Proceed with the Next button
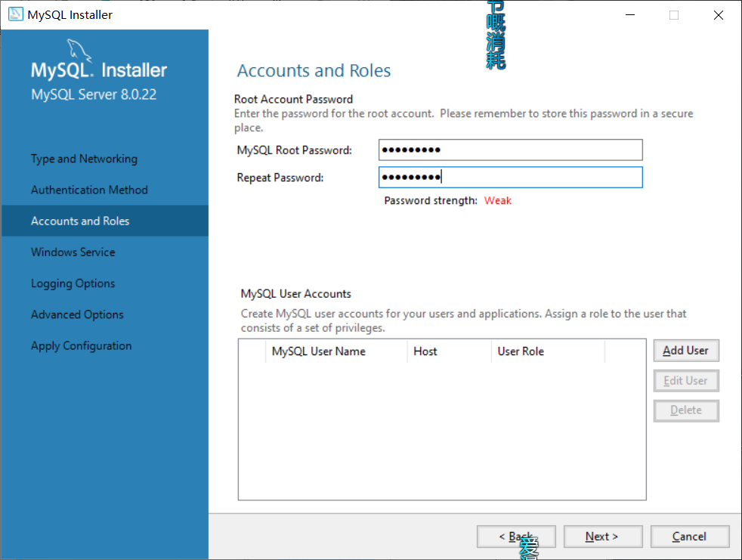 (x=603, y=537)
